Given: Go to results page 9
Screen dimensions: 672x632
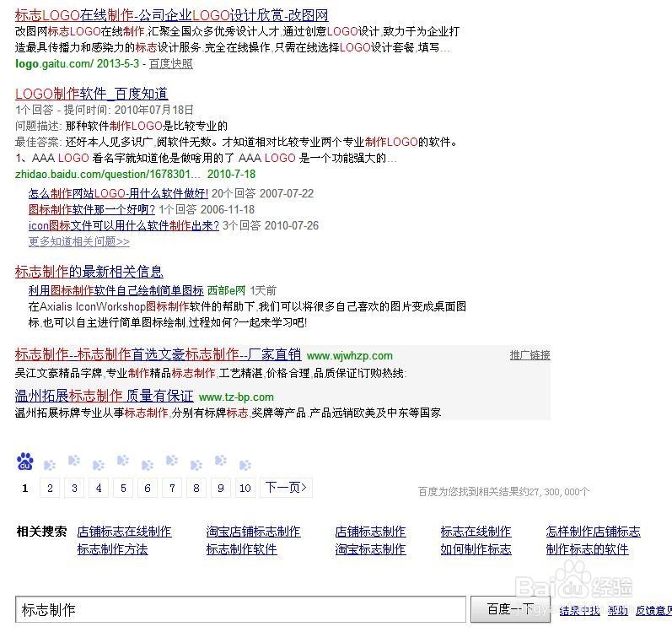Looking at the screenshot, I should click(x=221, y=488).
